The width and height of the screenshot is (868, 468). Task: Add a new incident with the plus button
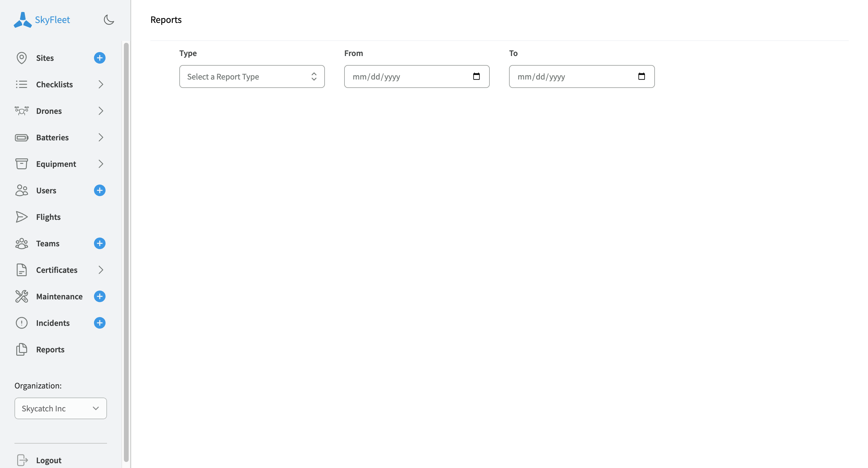tap(99, 323)
